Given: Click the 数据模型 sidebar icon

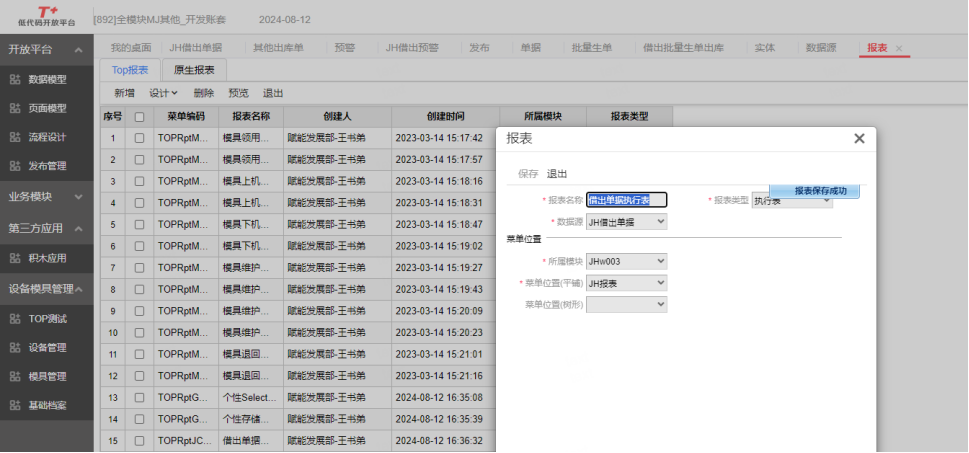Looking at the screenshot, I should tap(15, 80).
